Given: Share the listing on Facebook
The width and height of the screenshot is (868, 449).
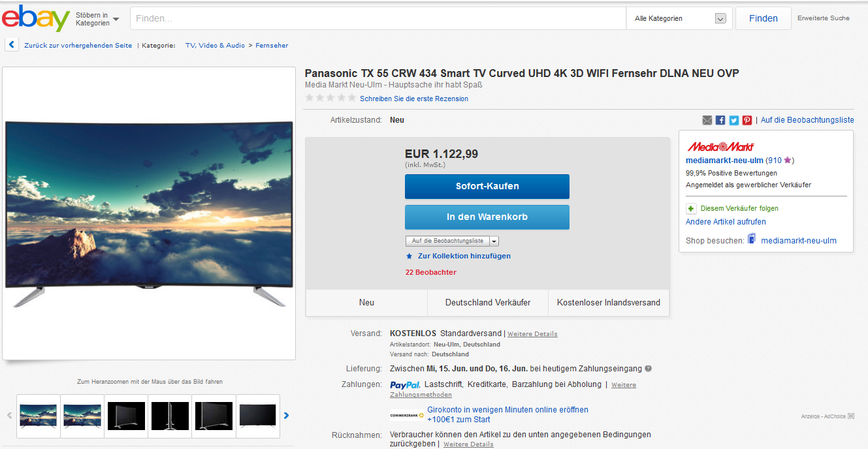Looking at the screenshot, I should coord(720,120).
